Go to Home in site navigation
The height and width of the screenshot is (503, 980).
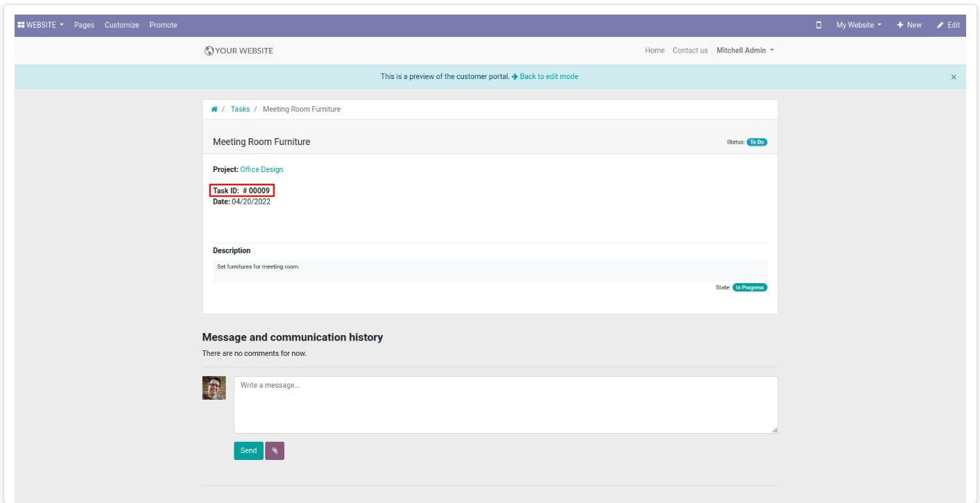click(655, 51)
